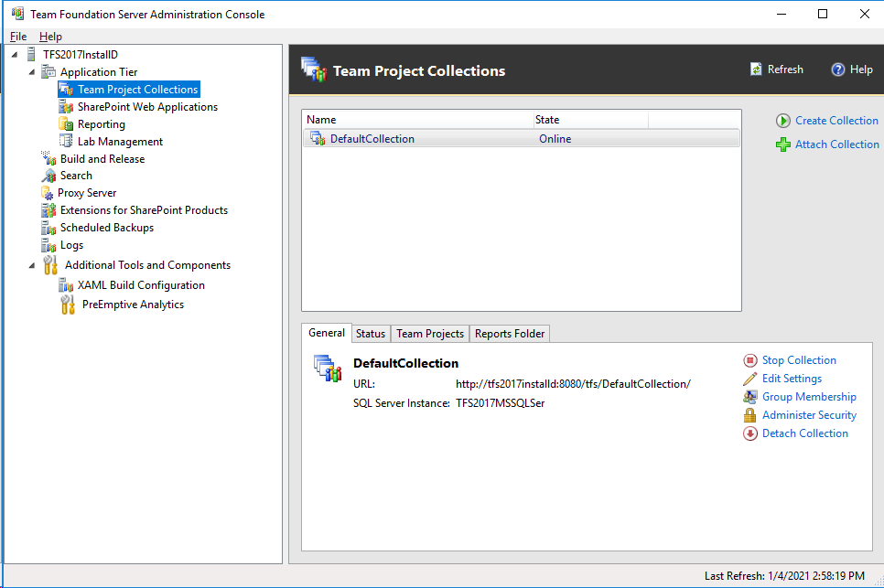Select the Team Project Collections icon
This screenshot has height=588, width=884.
coord(66,89)
